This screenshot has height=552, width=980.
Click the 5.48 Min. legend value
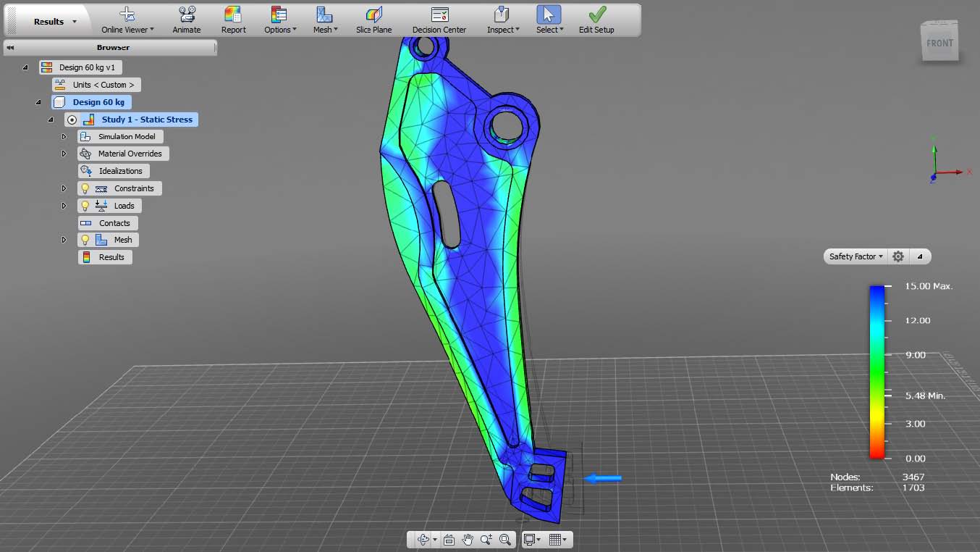coord(926,396)
